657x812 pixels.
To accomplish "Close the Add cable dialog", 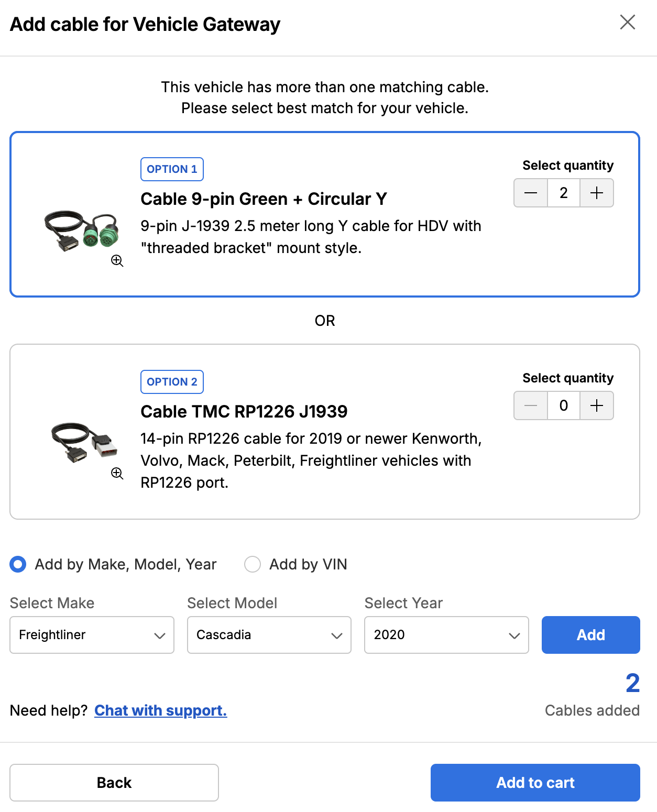I will [x=627, y=23].
